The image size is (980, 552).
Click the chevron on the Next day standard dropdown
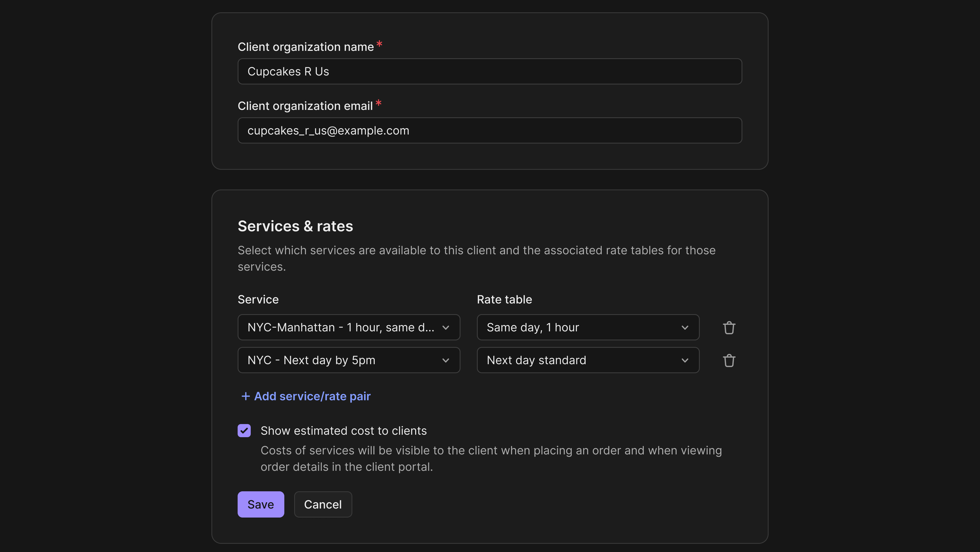point(685,360)
